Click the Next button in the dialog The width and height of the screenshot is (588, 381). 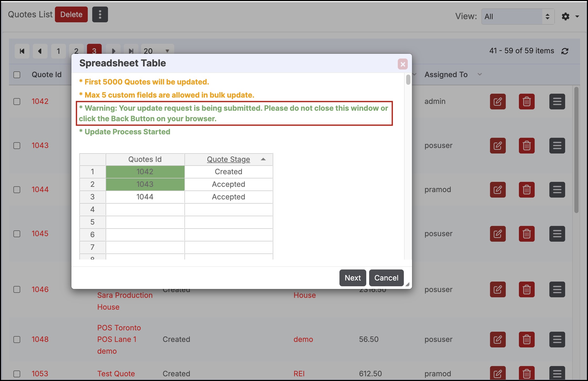tap(353, 278)
